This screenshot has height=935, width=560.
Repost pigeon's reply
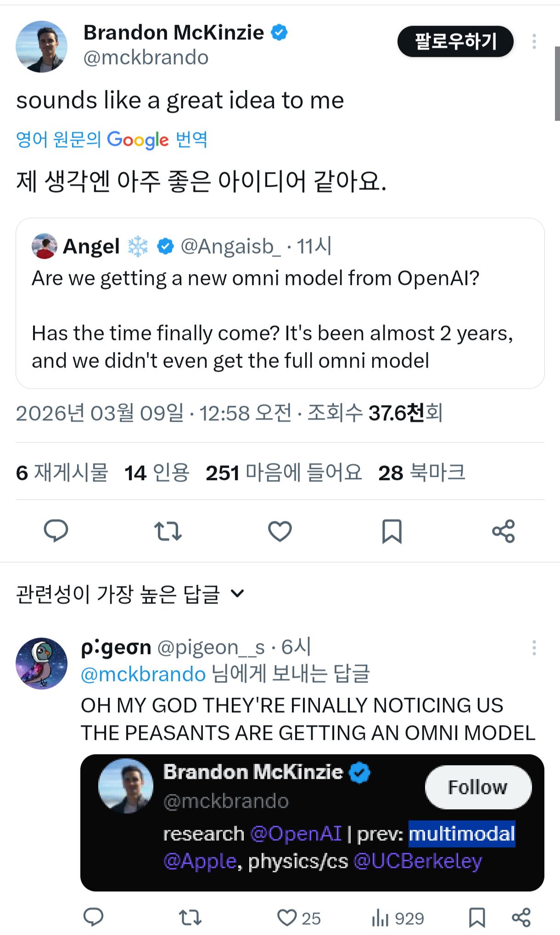190,918
